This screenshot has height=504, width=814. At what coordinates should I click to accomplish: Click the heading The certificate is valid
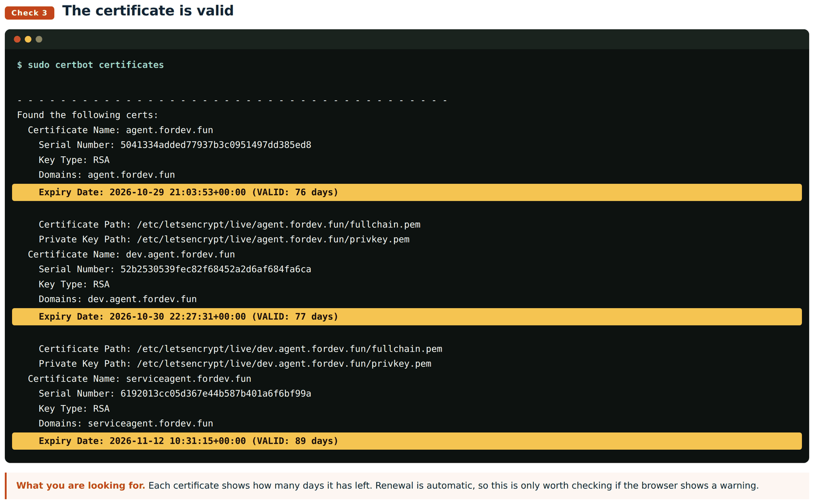(x=148, y=11)
